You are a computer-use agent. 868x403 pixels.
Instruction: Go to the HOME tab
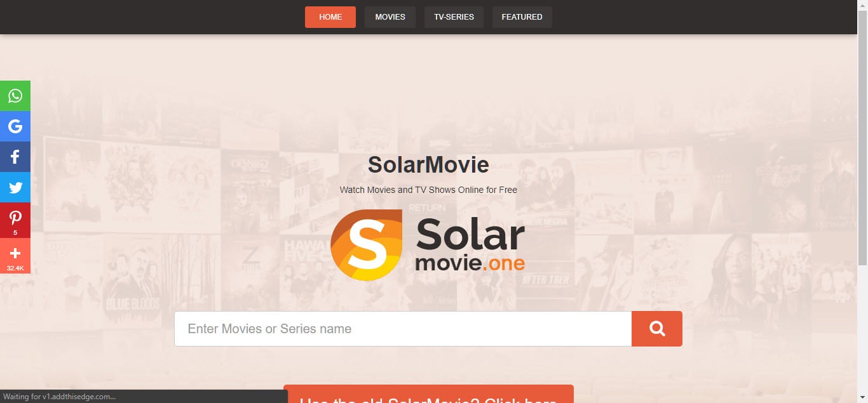(x=330, y=17)
